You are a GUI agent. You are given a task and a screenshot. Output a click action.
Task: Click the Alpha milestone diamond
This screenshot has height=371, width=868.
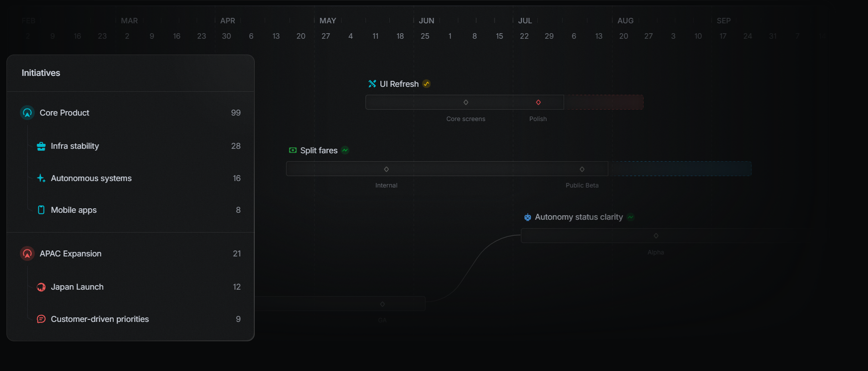point(656,236)
